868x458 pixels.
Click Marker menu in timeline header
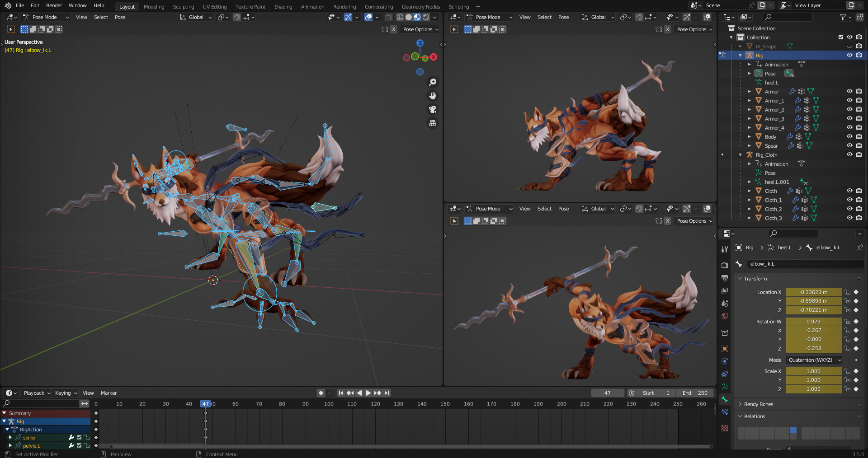click(x=108, y=393)
